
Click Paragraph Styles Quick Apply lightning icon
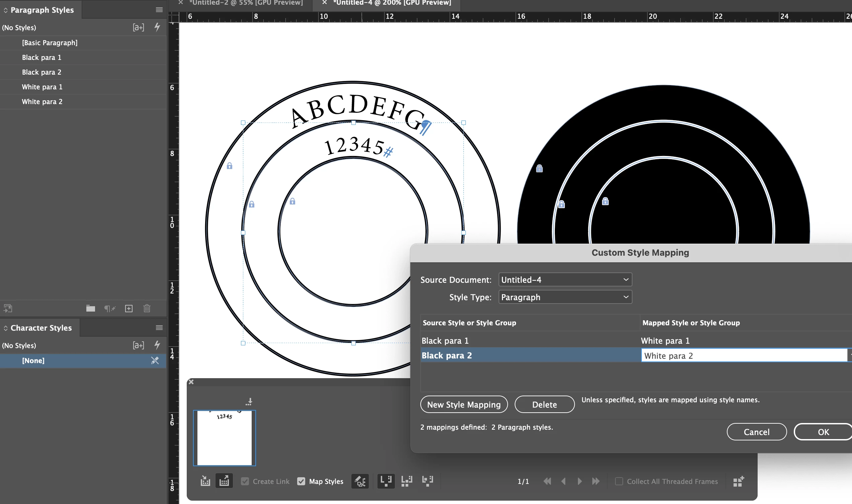(157, 27)
